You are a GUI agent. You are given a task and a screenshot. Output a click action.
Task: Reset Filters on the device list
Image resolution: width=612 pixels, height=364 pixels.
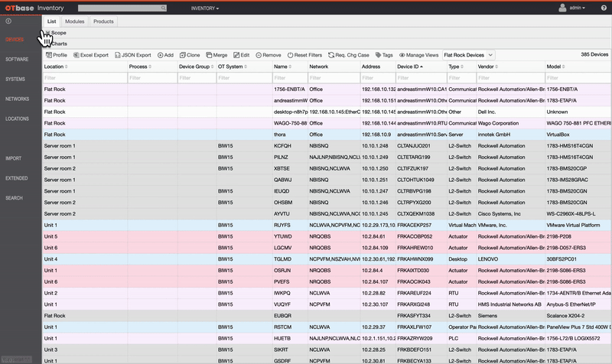tap(304, 55)
